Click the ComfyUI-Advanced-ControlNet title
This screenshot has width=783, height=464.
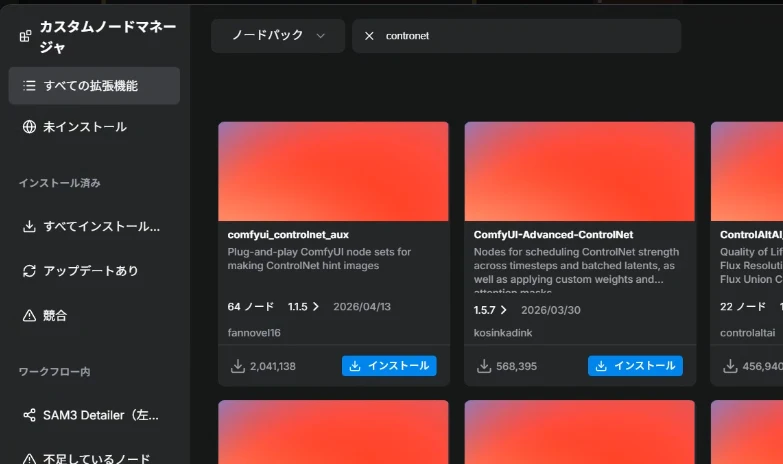pos(553,235)
